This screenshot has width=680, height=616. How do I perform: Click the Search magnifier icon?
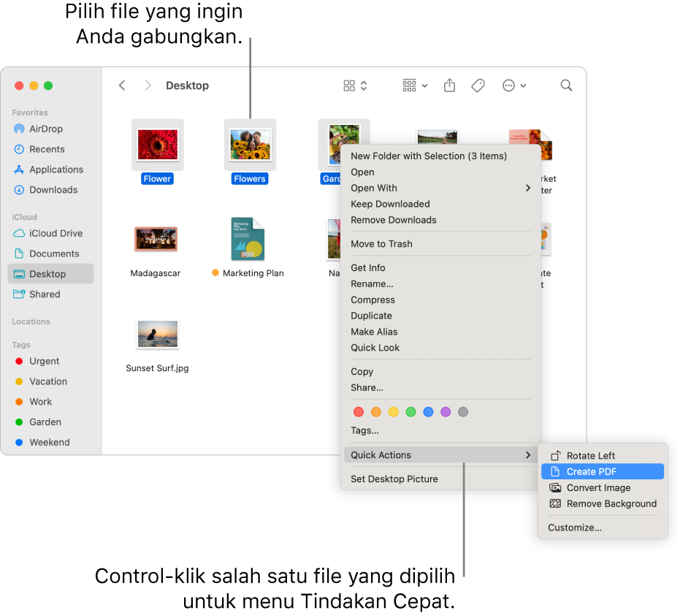click(566, 85)
